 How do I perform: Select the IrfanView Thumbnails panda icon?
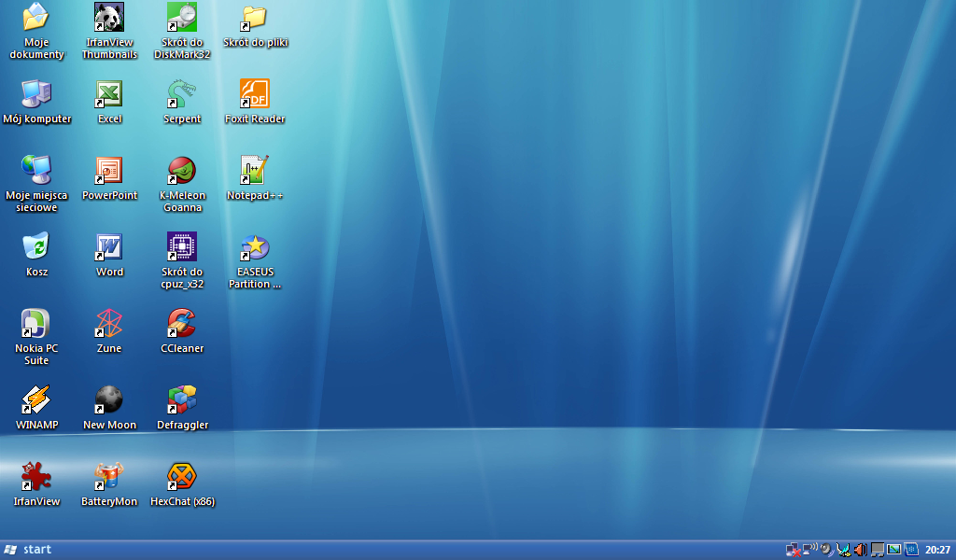click(x=109, y=17)
